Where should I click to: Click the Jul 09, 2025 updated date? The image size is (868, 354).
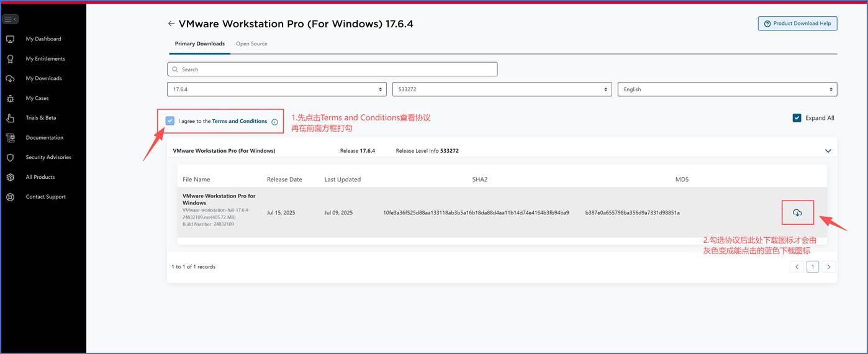(338, 213)
